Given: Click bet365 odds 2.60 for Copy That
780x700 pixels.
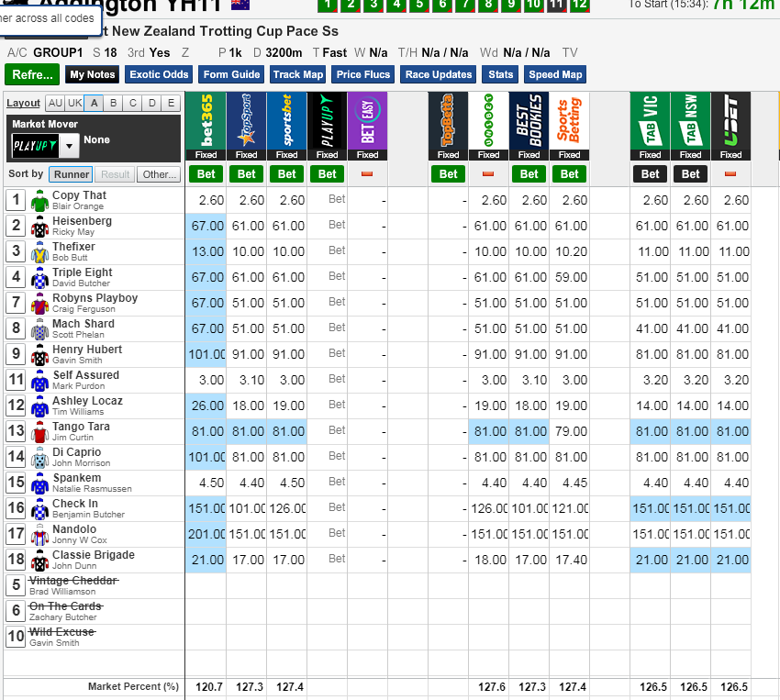Looking at the screenshot, I should pyautogui.click(x=211, y=200).
